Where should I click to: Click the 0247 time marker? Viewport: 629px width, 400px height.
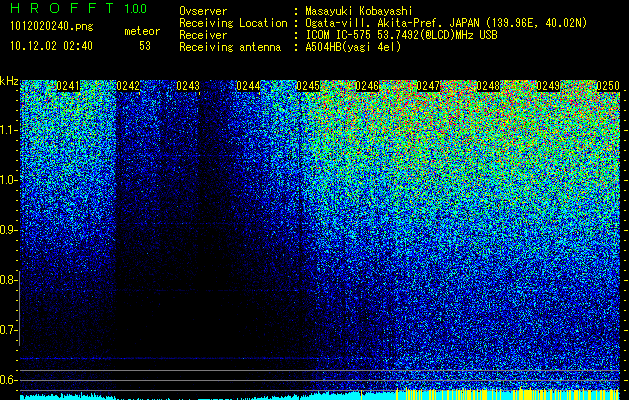(428, 86)
